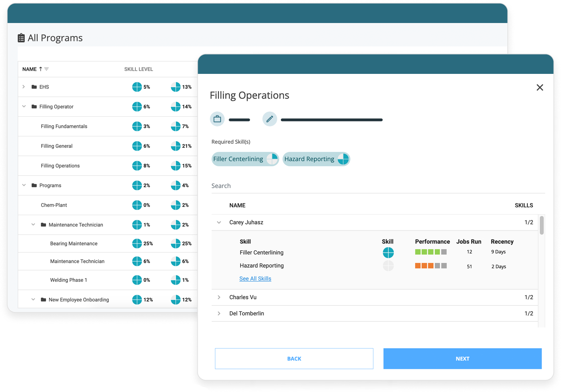The width and height of the screenshot is (561, 392).
Task: Expand the EHS folder
Action: tap(24, 87)
